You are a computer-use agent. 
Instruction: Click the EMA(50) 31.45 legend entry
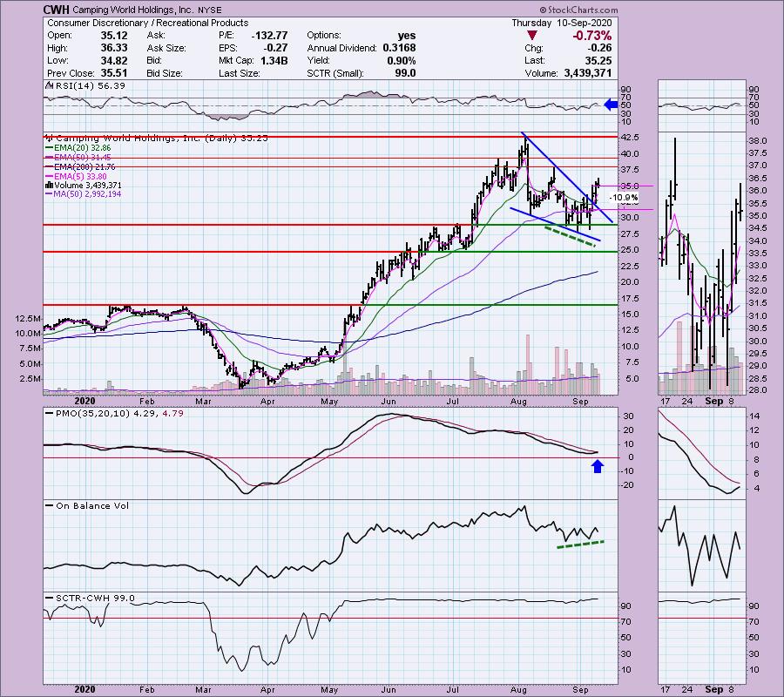coord(78,157)
